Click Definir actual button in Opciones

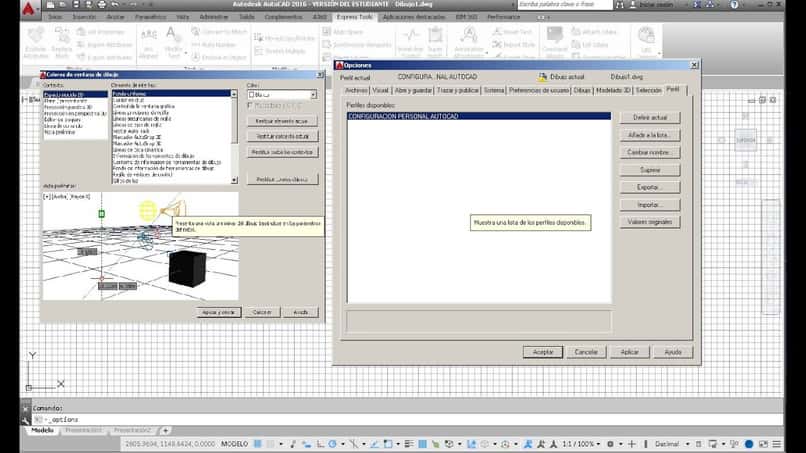pos(650,118)
